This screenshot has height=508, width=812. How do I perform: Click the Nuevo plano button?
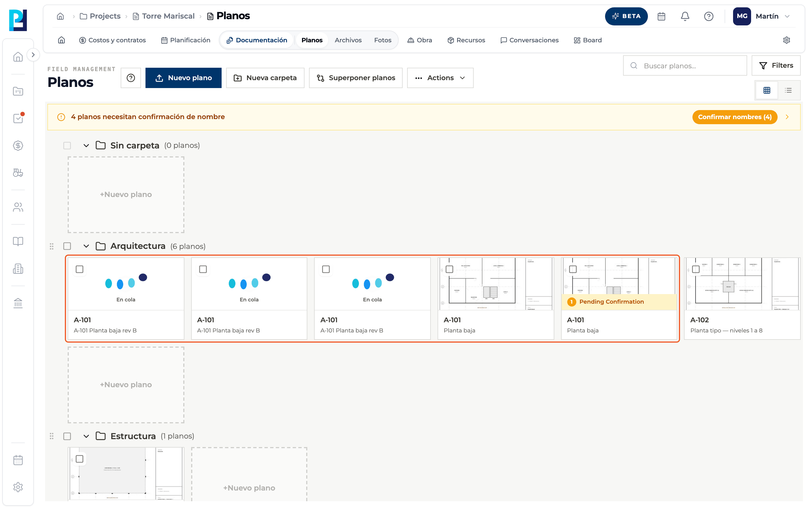[183, 78]
